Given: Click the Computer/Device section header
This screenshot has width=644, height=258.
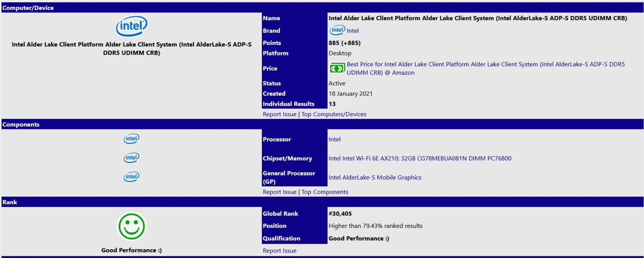Looking at the screenshot, I should point(28,8).
